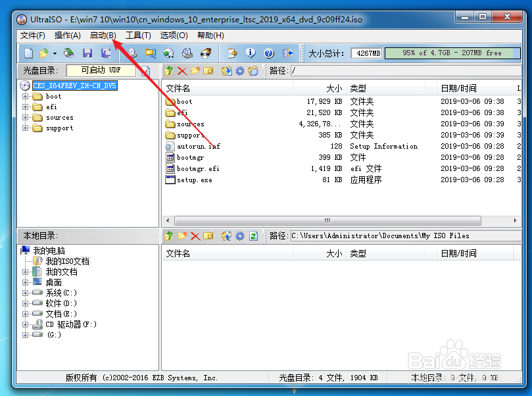Click the 可启动 UDF image type button
This screenshot has height=396, width=532.
pyautogui.click(x=101, y=70)
